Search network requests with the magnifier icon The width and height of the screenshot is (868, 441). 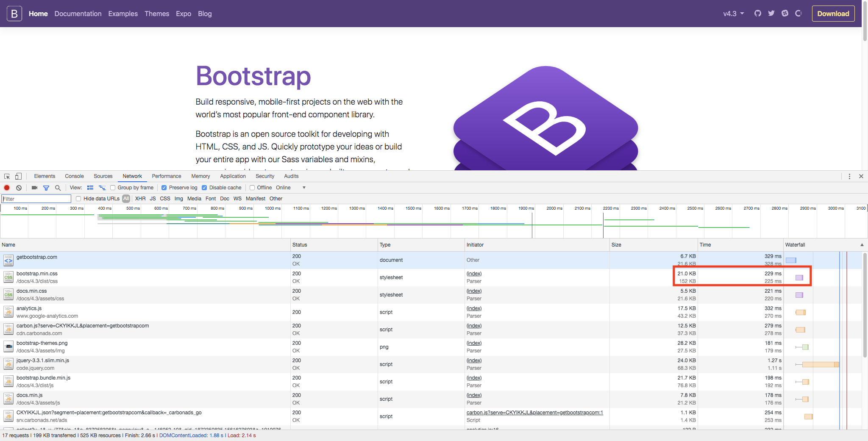click(x=58, y=188)
